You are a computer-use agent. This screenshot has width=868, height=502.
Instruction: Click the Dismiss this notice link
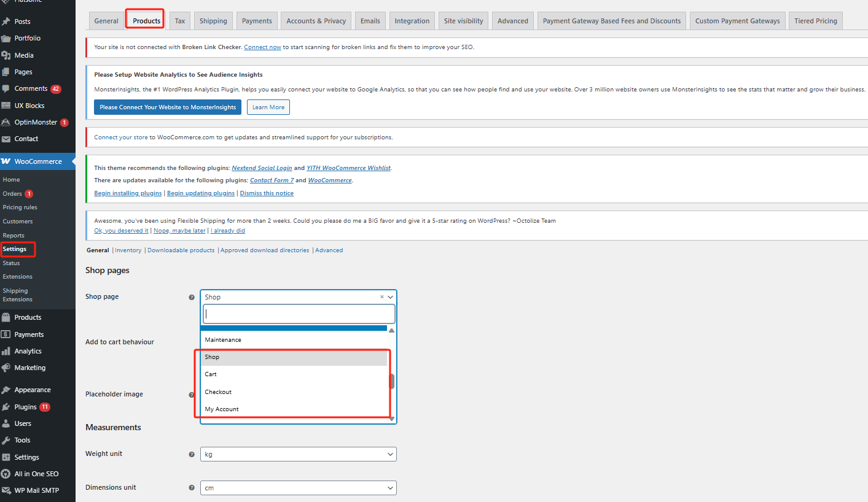pyautogui.click(x=267, y=193)
